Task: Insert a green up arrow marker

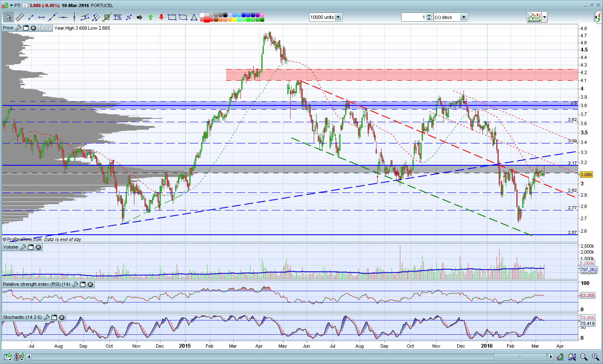Action: pos(150,17)
